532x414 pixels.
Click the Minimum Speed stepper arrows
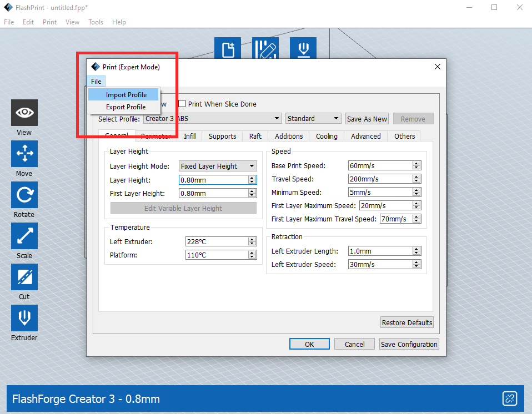[x=416, y=192]
